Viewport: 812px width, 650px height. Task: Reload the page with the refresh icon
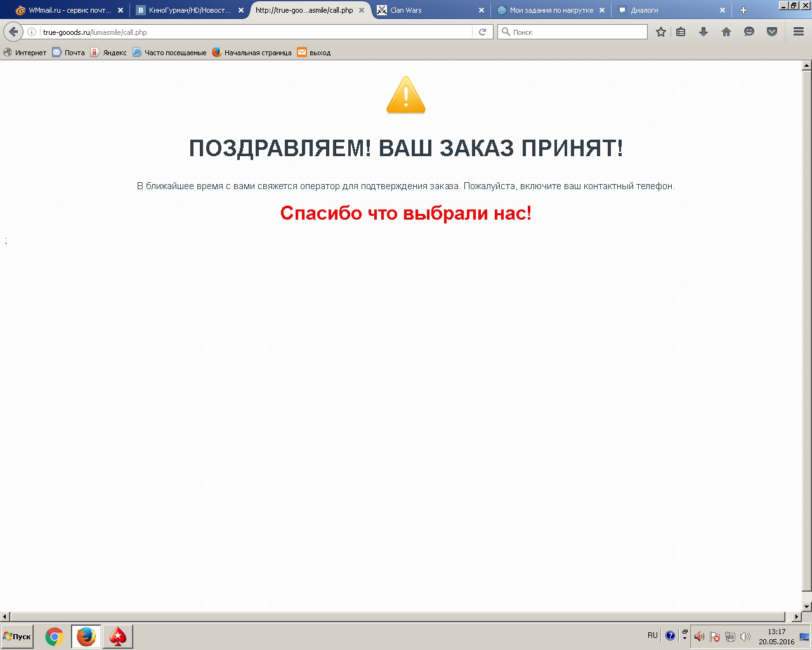[x=483, y=32]
